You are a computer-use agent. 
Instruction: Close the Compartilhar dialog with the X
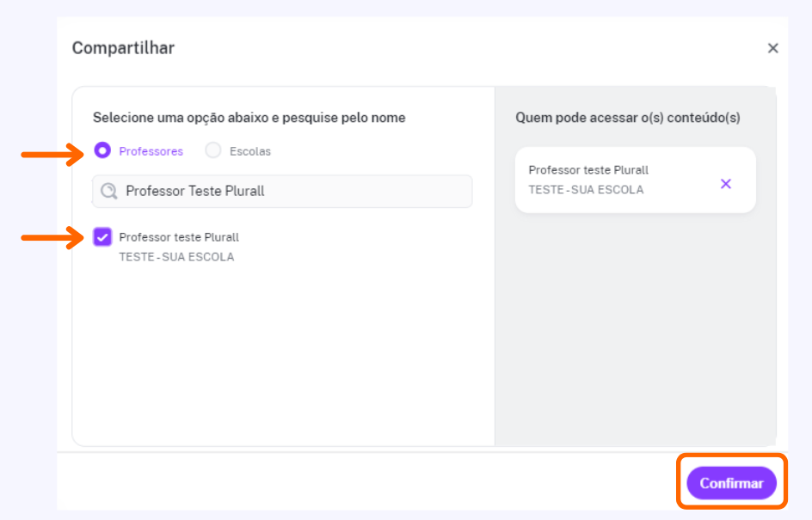point(772,48)
